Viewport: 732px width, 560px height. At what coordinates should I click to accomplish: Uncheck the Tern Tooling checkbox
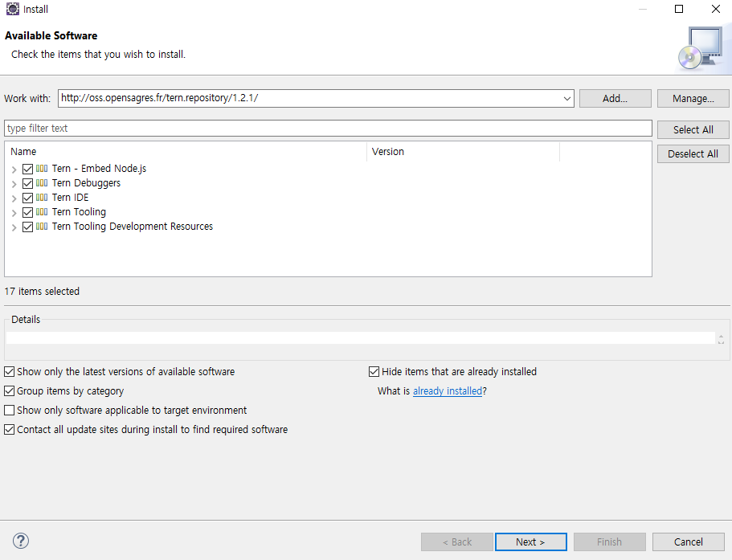click(27, 212)
